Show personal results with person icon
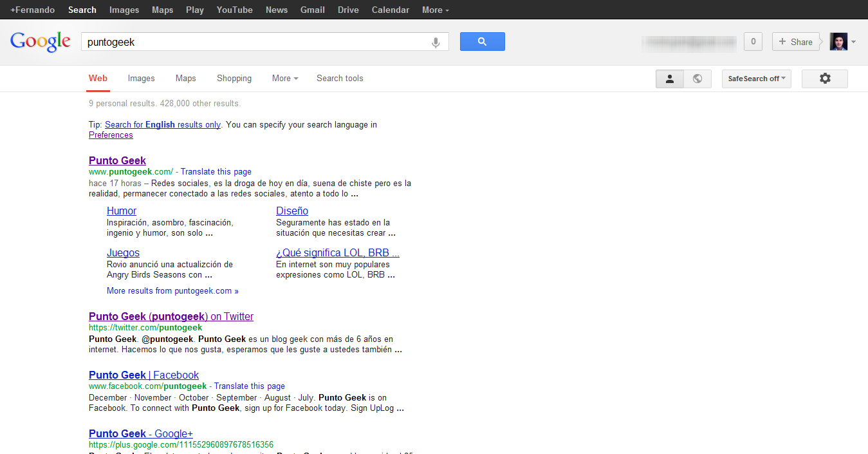Viewport: 868px width, 454px height. (x=669, y=79)
